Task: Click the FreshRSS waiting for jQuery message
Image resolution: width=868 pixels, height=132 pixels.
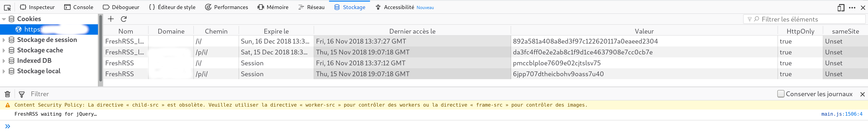Action: point(56,114)
